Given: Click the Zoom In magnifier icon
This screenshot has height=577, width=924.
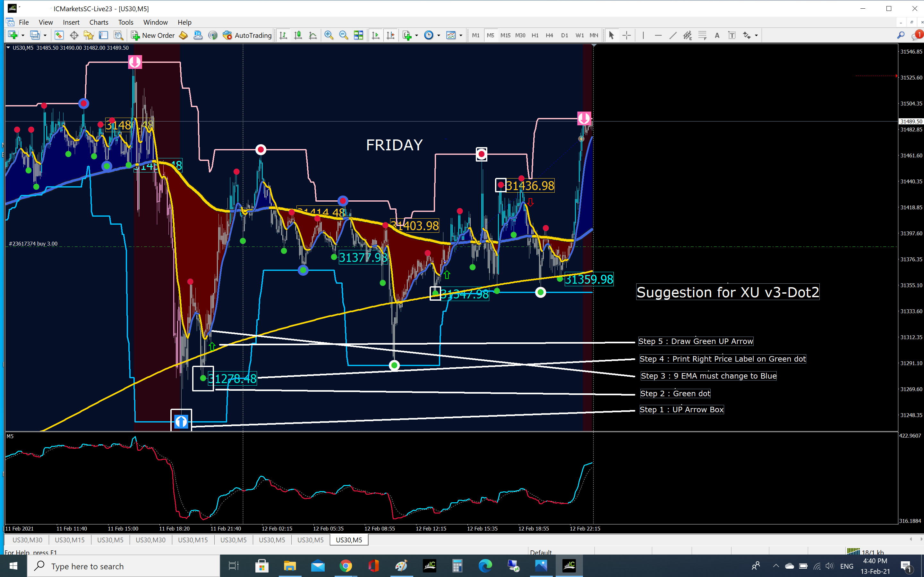Looking at the screenshot, I should click(328, 36).
